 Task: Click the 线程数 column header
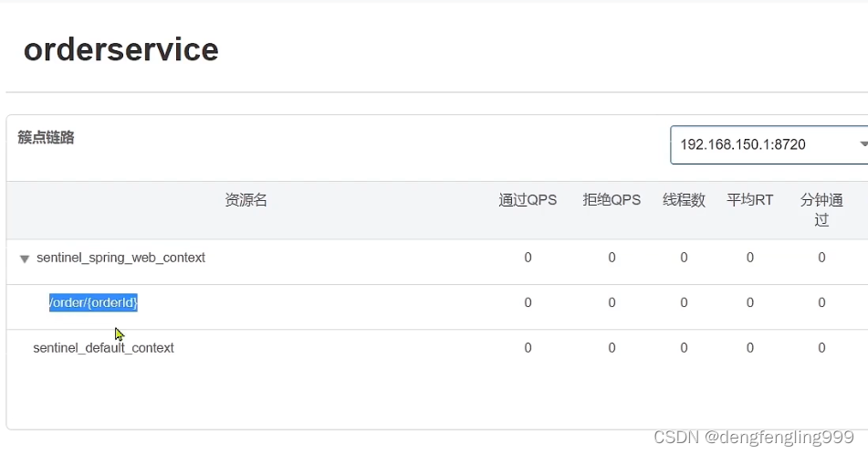[684, 200]
